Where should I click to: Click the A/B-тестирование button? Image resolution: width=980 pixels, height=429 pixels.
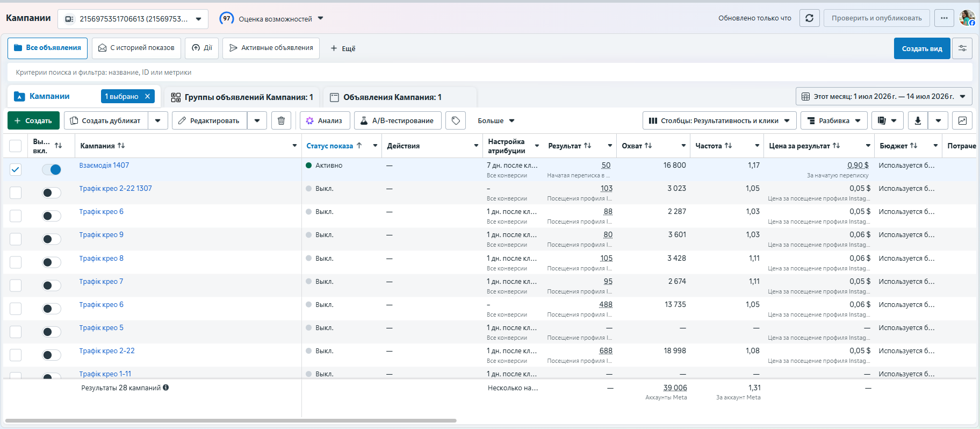(x=398, y=121)
